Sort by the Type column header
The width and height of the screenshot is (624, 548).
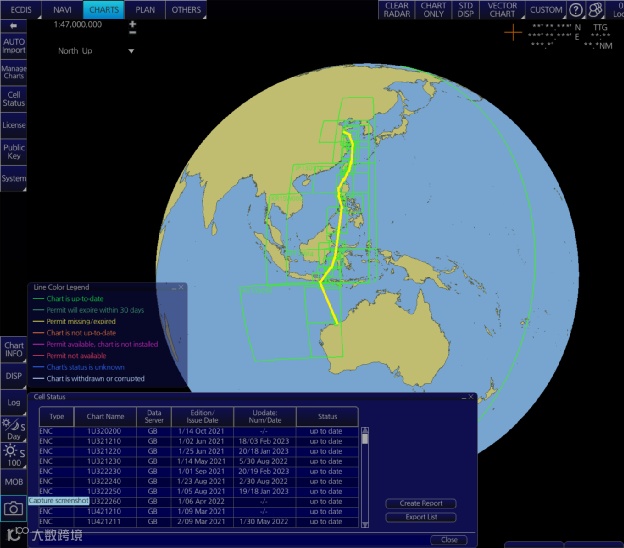pos(57,416)
